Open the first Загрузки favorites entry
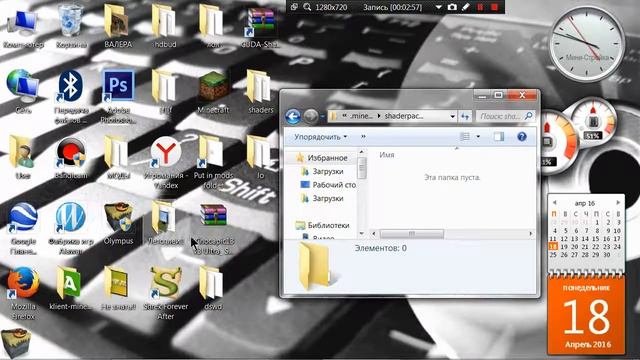Screen dimensions: 640x360 click(x=328, y=172)
